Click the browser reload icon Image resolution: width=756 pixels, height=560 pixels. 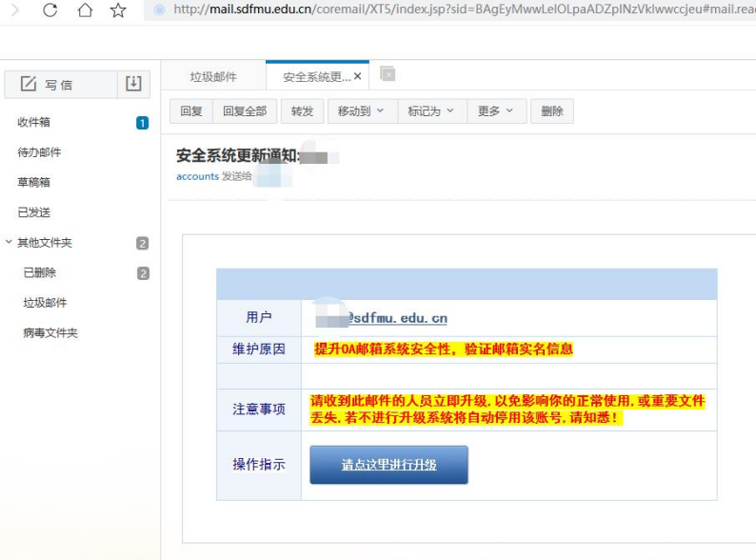(x=50, y=10)
